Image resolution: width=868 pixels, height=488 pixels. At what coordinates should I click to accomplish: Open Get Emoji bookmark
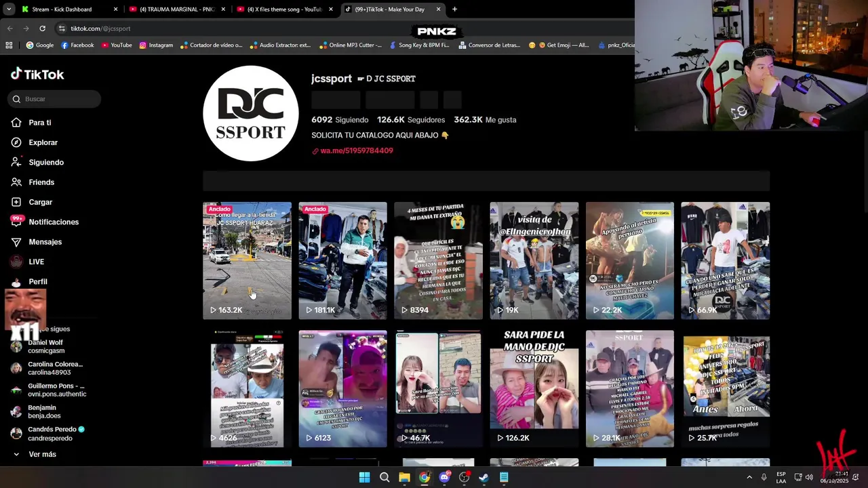559,45
